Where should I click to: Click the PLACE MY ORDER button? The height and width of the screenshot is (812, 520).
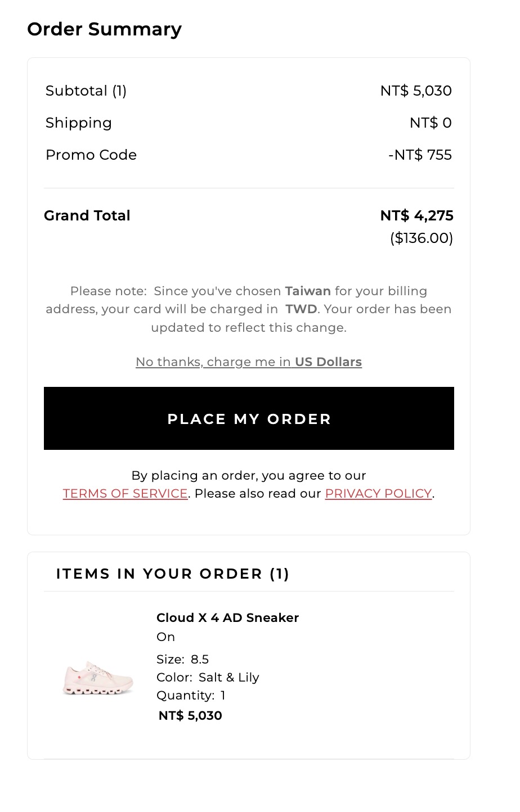[x=249, y=418]
